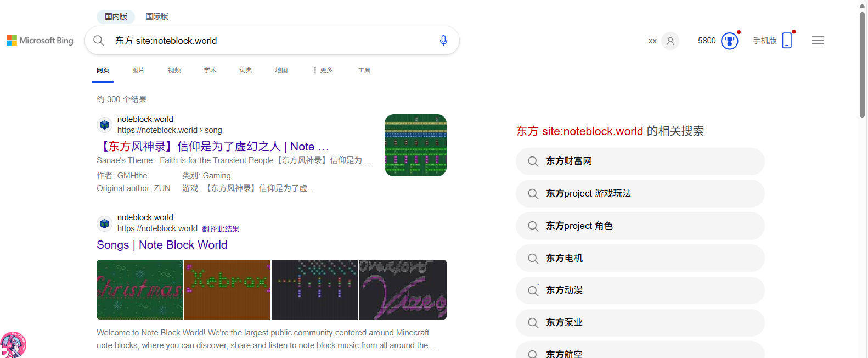Viewport: 868px width, 358px height.
Task: Search related term 东方project 游戏玩法
Action: pos(640,194)
